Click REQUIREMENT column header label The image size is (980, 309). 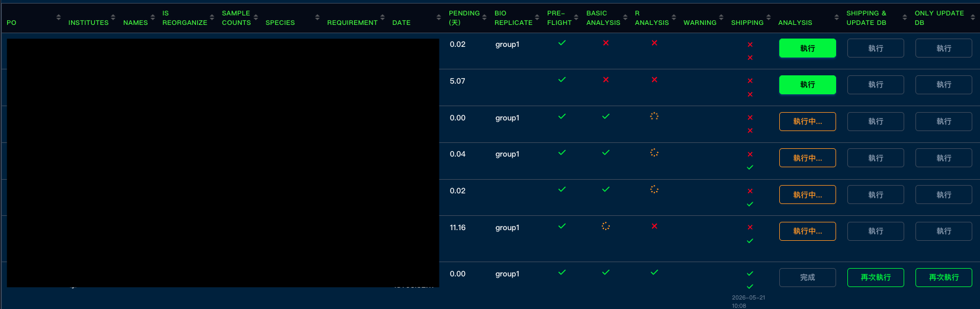click(x=352, y=23)
